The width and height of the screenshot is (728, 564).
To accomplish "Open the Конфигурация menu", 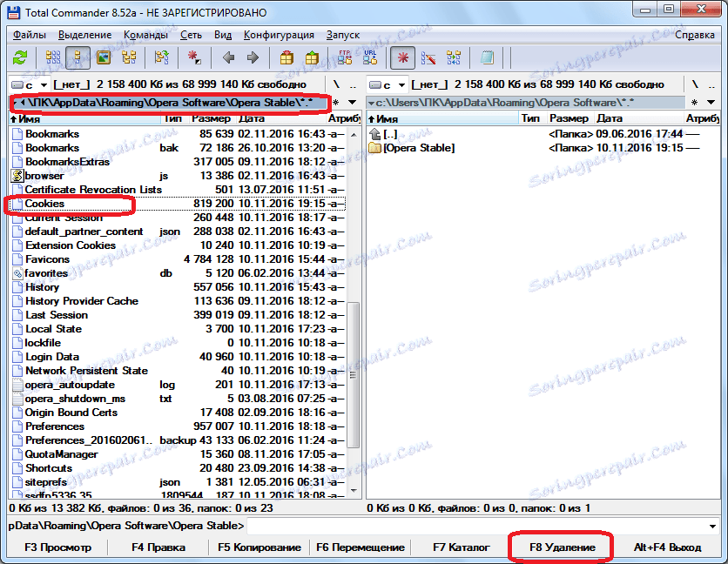I will click(x=279, y=35).
